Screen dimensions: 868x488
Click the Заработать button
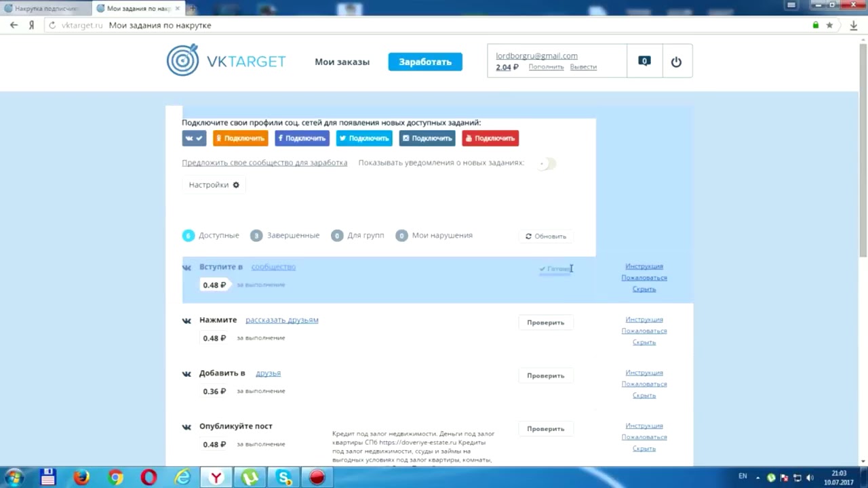coord(425,62)
